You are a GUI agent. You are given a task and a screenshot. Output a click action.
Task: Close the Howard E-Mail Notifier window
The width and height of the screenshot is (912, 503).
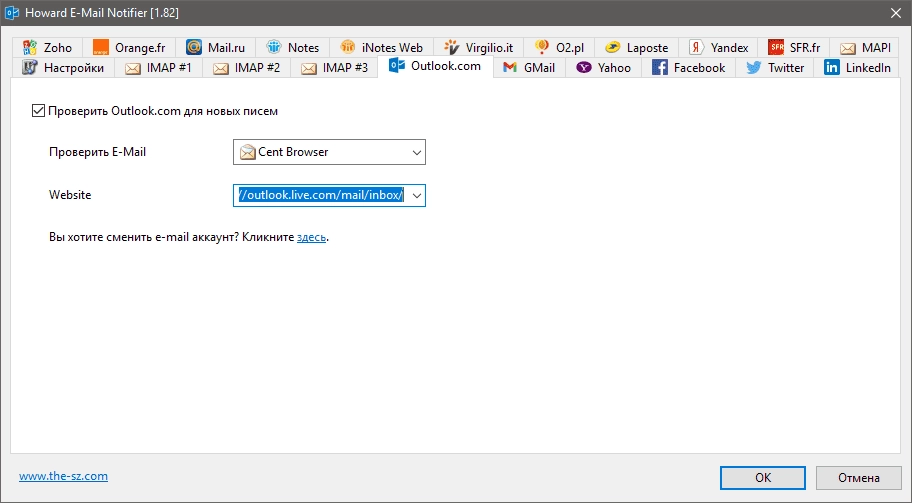[x=896, y=12]
